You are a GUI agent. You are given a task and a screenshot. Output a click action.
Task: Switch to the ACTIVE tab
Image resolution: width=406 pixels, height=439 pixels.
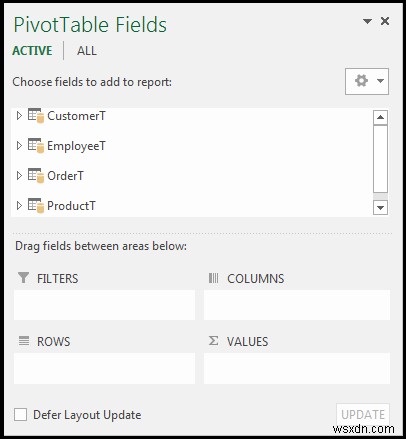point(32,51)
